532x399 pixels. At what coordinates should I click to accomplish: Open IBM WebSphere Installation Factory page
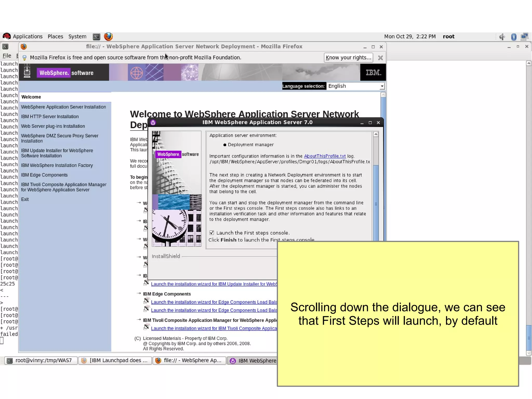[x=57, y=165]
